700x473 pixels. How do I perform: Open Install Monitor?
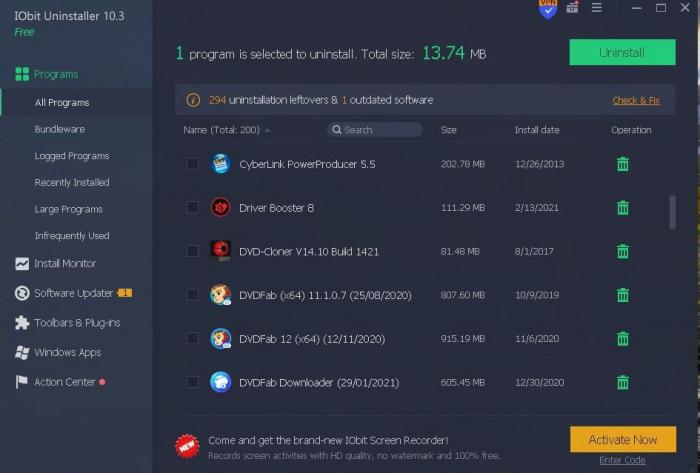click(56, 264)
